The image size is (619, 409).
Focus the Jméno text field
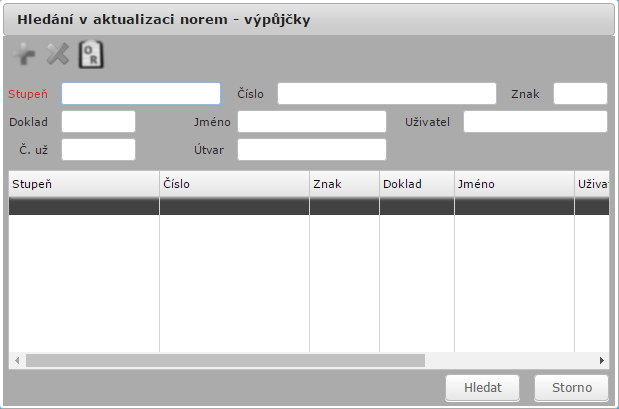[x=311, y=122]
